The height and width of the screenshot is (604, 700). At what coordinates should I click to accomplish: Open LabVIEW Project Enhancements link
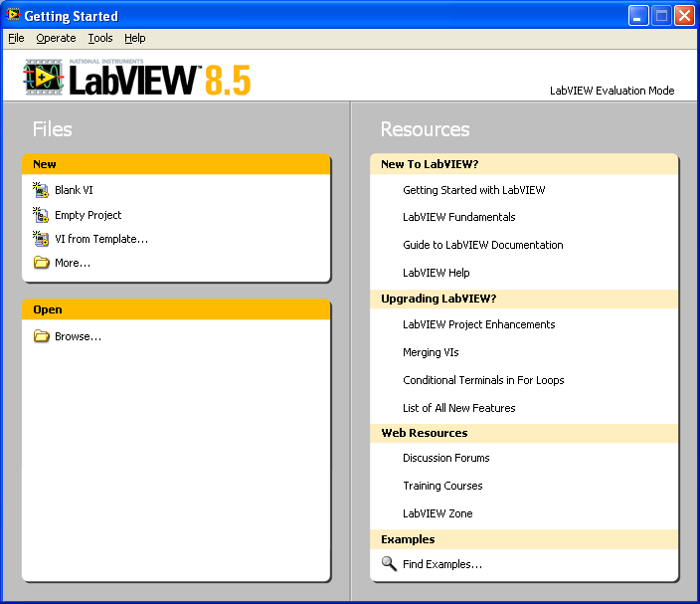pyautogui.click(x=478, y=324)
